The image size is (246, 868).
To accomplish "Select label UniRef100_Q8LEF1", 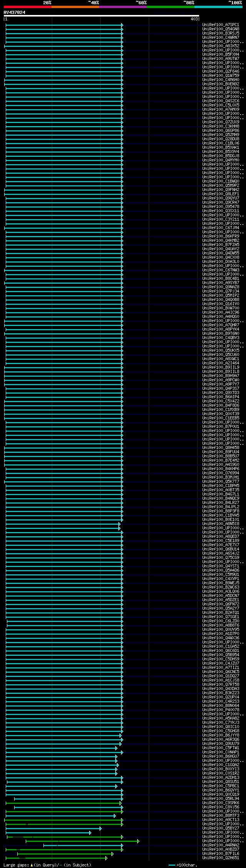I will click(221, 194).
